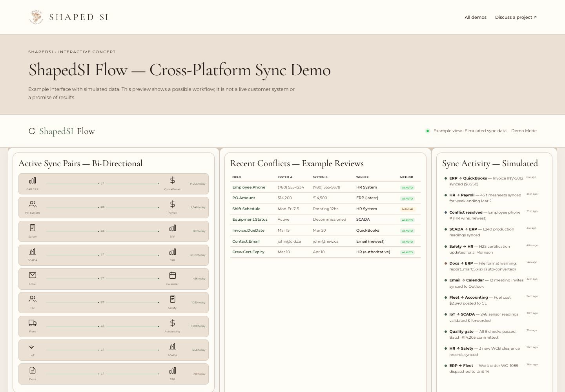Click the john@new.ca value
Viewport: 565px width, 392px height.
(326, 241)
